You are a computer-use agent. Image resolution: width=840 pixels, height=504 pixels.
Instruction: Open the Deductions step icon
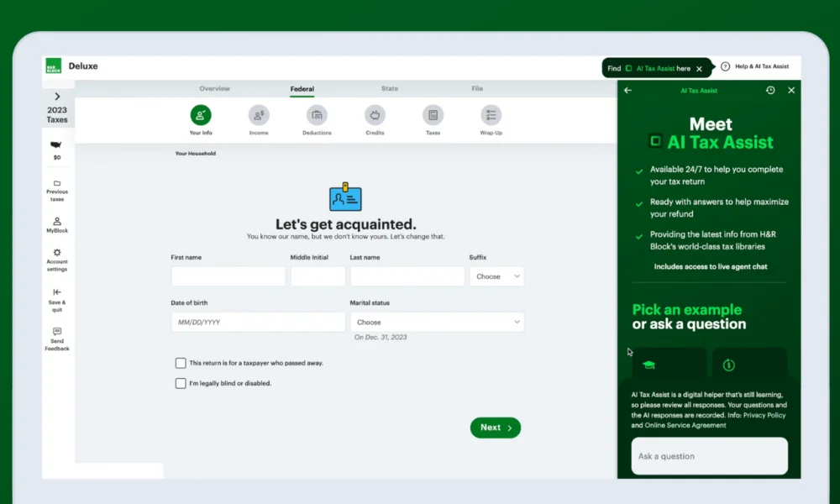(x=316, y=116)
